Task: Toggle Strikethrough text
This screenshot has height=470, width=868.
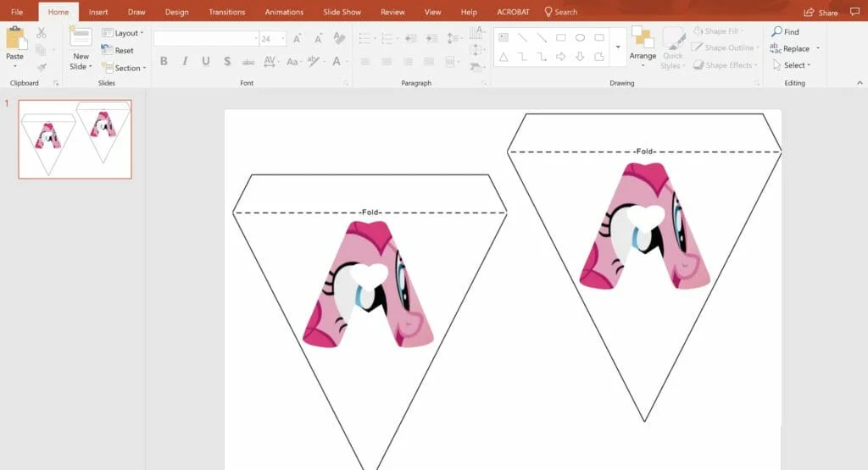Action: tap(248, 62)
